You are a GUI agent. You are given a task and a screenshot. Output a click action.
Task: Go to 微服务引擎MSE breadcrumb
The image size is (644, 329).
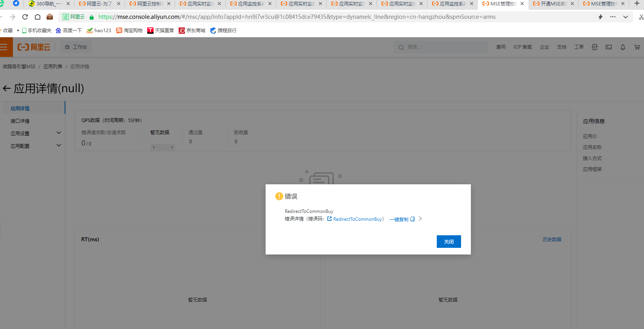point(19,67)
